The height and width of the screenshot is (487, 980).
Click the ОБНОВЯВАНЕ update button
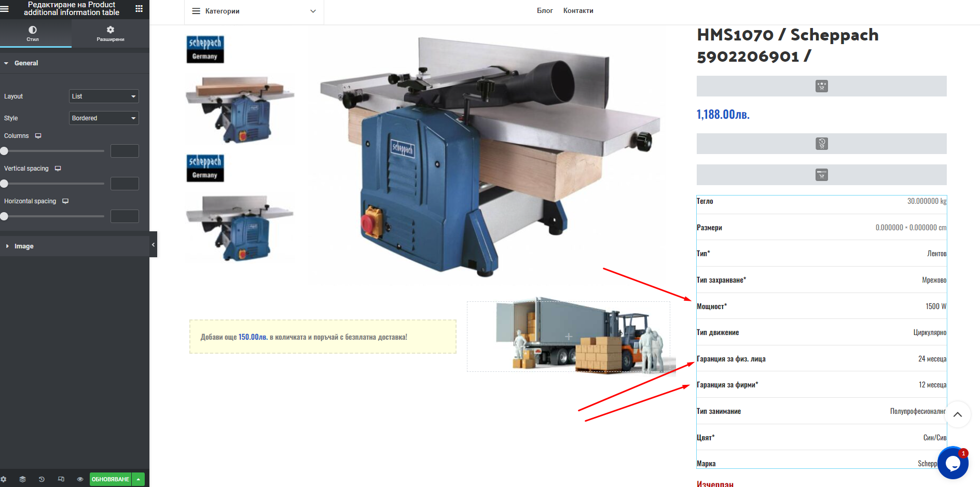pyautogui.click(x=111, y=479)
